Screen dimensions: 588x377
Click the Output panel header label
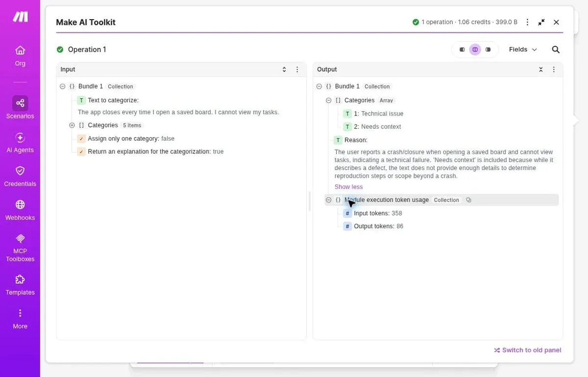[327, 70]
